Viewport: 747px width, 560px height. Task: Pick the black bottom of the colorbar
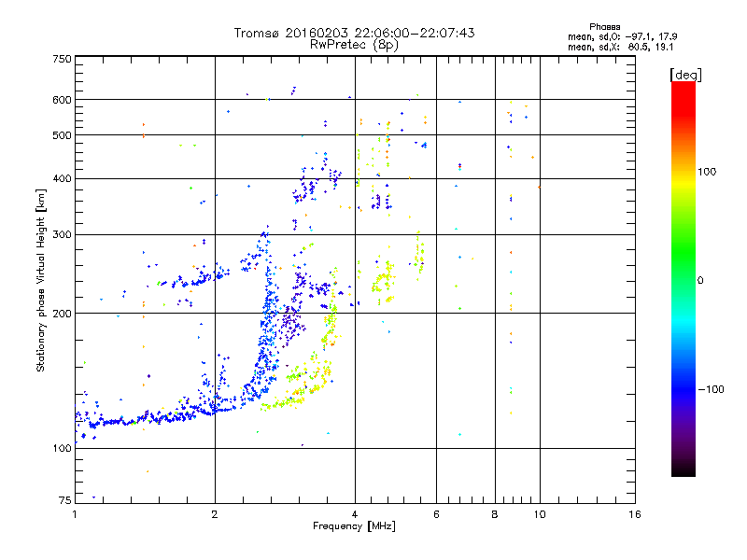point(684,471)
